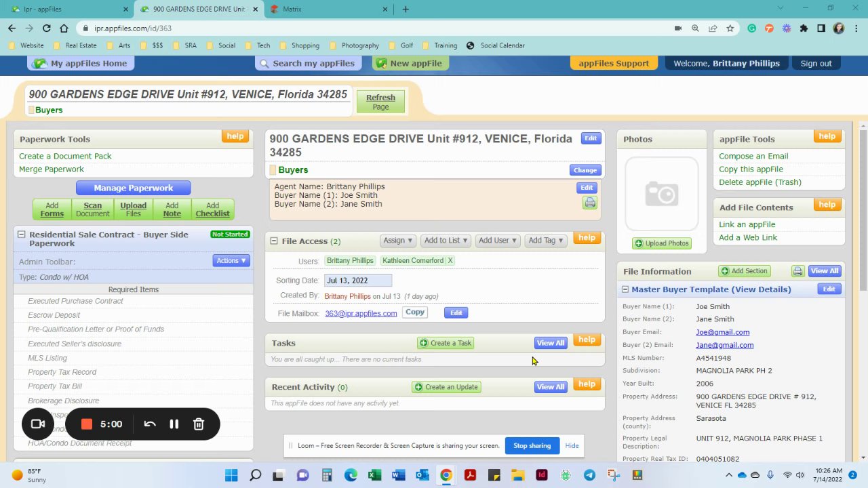Screen dimensions: 868x488
Task: Pause the Loom recording
Action: [x=174, y=424]
